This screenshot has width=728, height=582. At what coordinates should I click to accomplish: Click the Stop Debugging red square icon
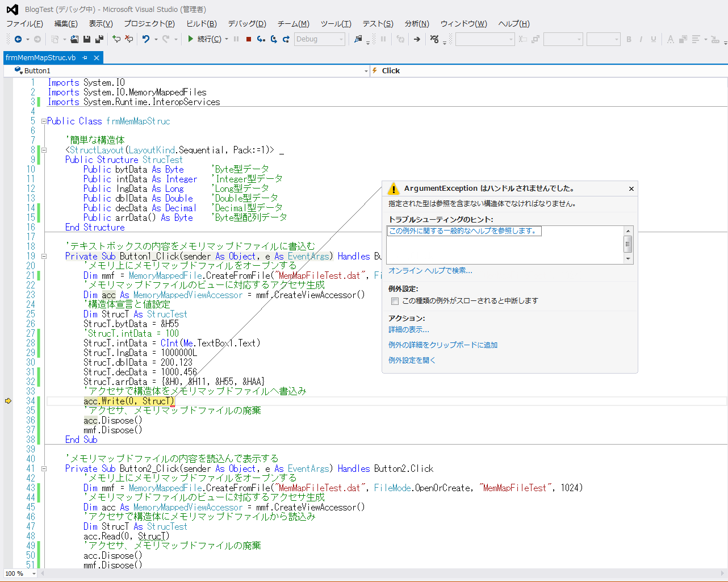(x=248, y=39)
